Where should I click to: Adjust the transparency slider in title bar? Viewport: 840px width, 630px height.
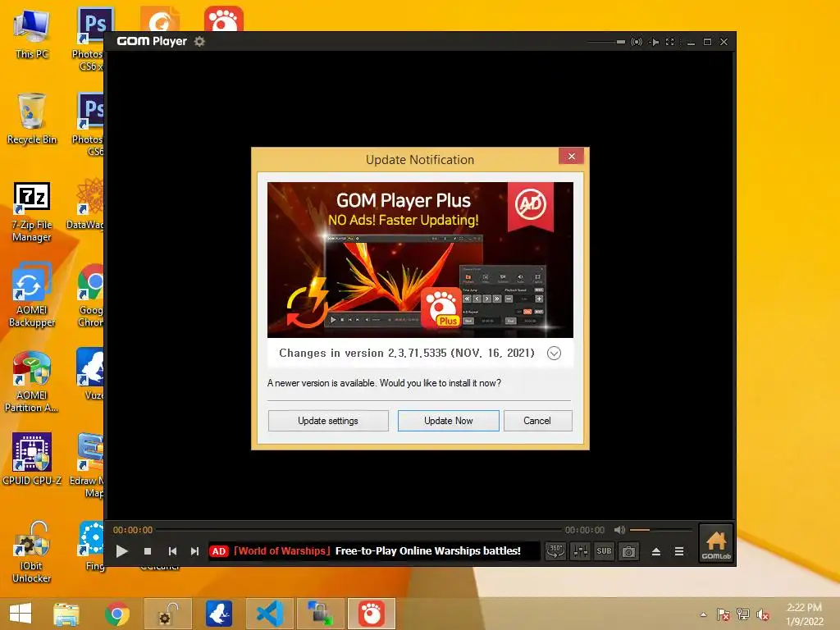tap(606, 42)
